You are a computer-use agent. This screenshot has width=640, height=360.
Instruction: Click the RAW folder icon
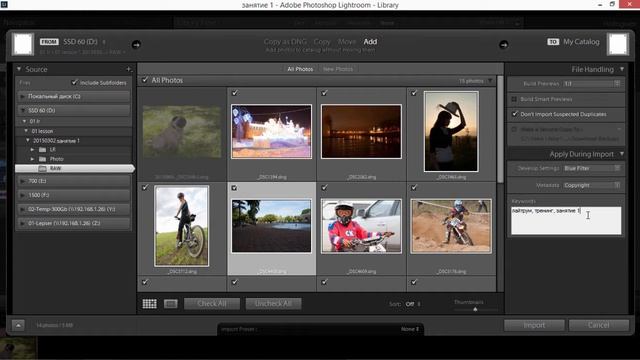pyautogui.click(x=42, y=168)
